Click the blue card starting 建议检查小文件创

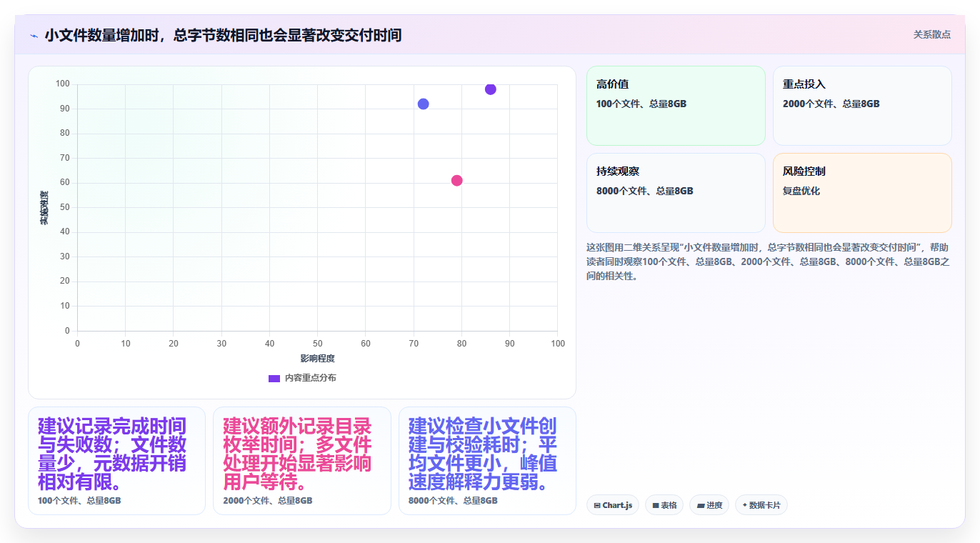(487, 461)
